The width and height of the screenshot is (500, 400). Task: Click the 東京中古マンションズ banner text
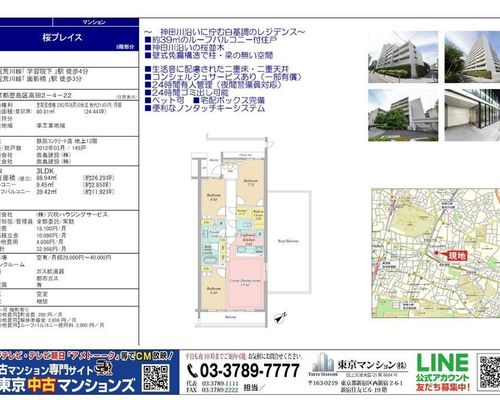pyautogui.click(x=68, y=386)
